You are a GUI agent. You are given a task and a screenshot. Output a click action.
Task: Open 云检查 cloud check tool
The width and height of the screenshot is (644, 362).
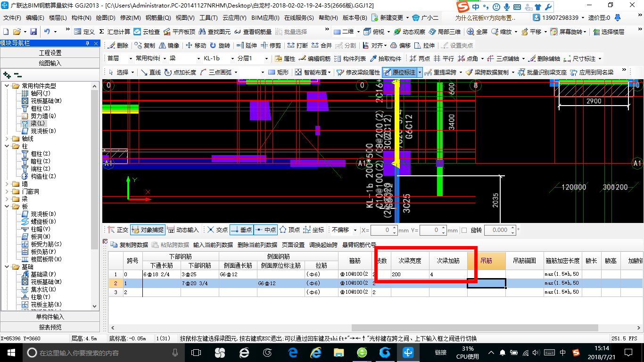pyautogui.click(x=147, y=32)
